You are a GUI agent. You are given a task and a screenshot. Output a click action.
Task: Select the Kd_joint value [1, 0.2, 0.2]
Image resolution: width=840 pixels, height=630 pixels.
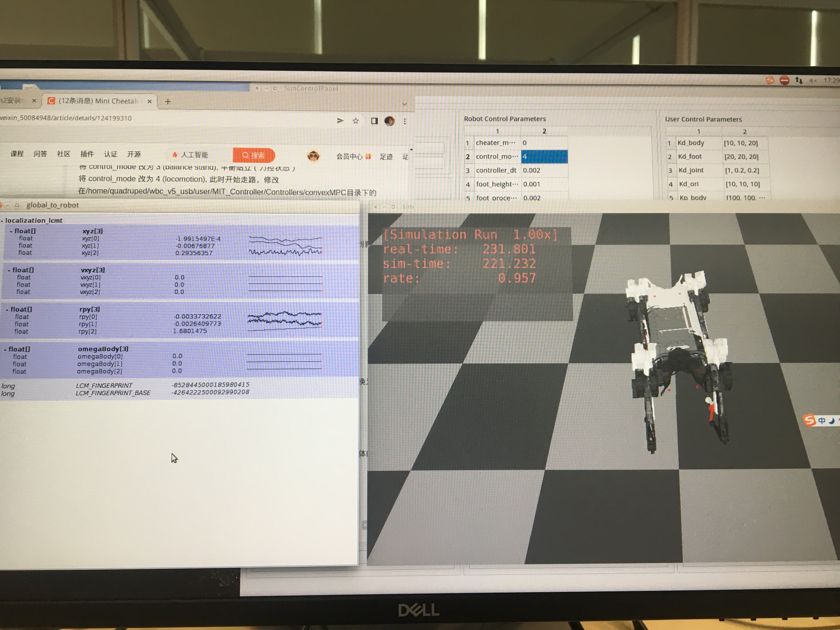pos(746,170)
